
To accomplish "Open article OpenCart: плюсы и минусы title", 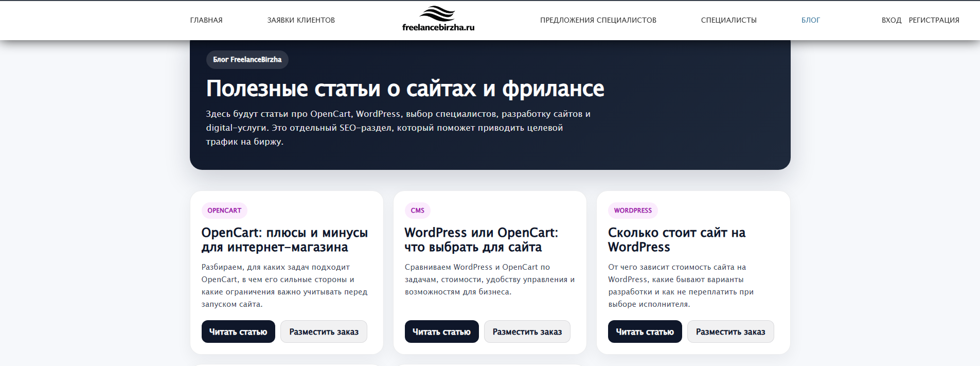I will 284,240.
